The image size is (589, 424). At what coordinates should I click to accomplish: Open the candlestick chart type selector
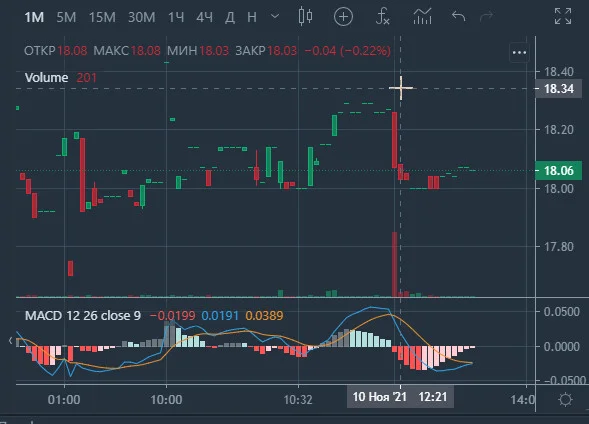point(305,17)
